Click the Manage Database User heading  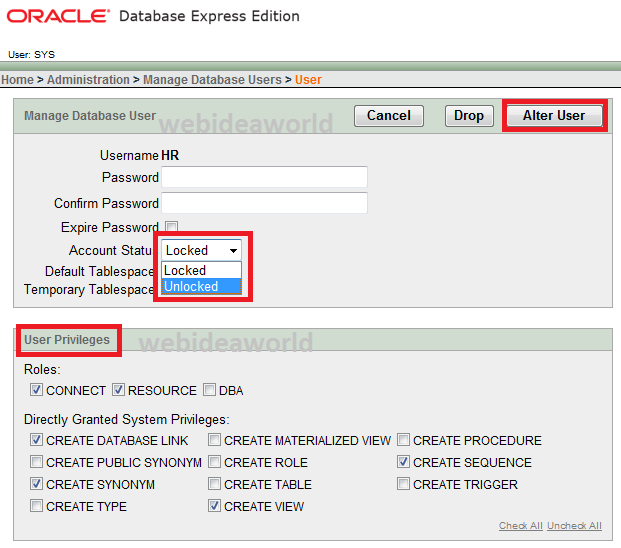point(90,116)
